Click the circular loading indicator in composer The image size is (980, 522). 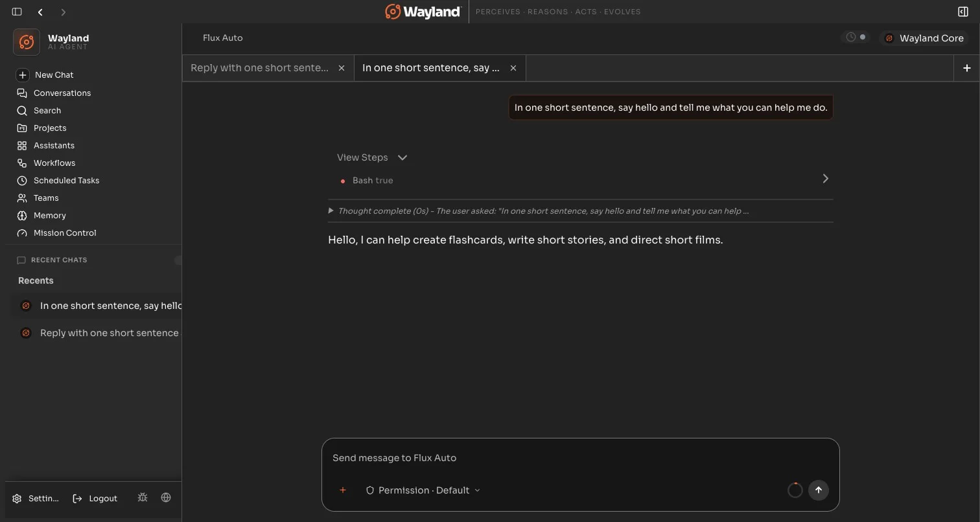coord(795,490)
